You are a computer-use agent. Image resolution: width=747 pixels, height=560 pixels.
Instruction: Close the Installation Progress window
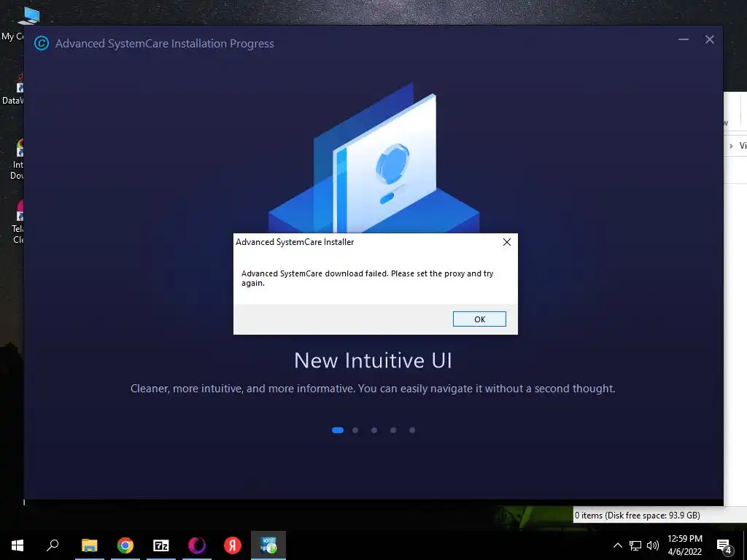[709, 39]
